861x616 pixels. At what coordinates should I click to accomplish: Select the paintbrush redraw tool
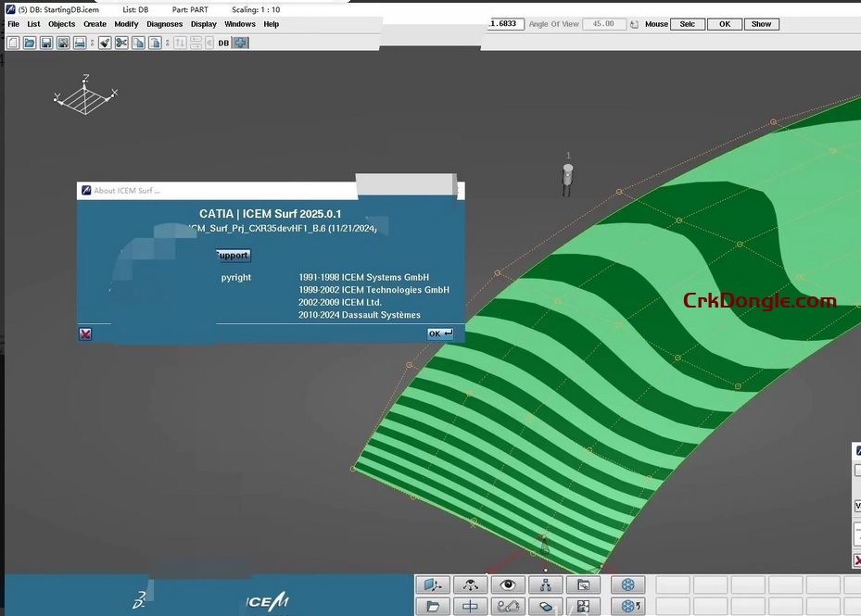click(x=103, y=43)
